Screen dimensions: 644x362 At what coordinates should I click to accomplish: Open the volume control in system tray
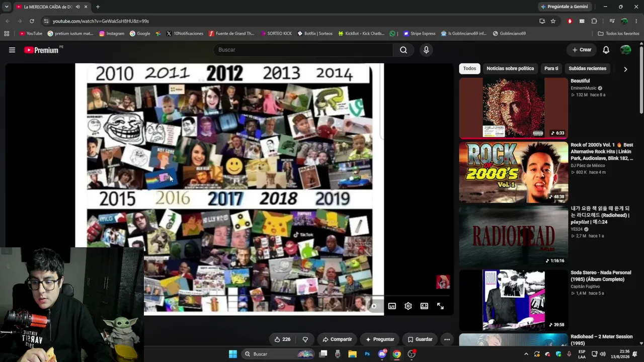click(603, 354)
